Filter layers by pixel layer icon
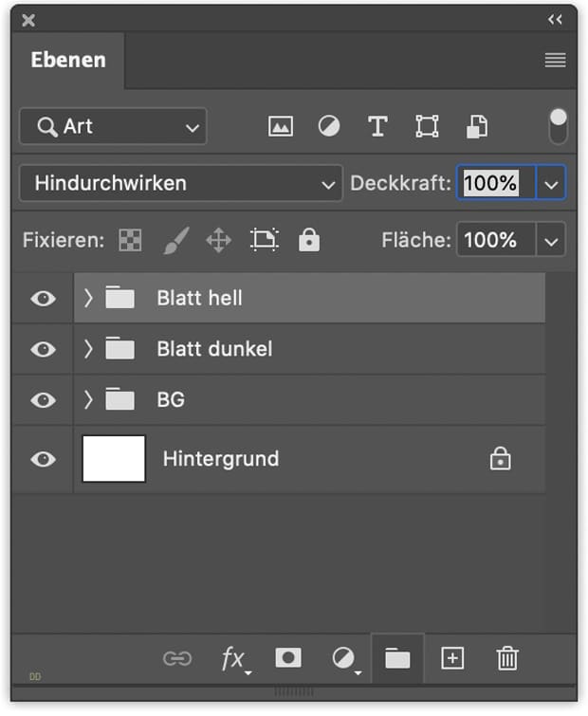Image resolution: width=588 pixels, height=716 pixels. coord(280,126)
